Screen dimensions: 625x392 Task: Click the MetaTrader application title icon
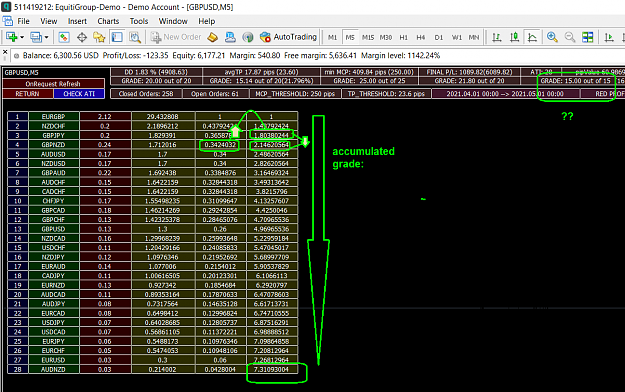tap(6, 7)
